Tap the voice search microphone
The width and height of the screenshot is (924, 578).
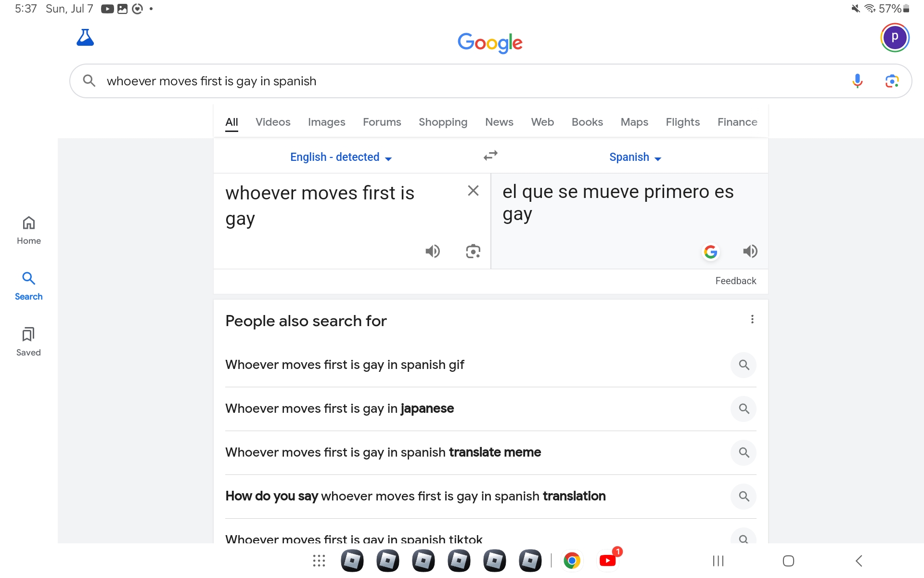[857, 81]
